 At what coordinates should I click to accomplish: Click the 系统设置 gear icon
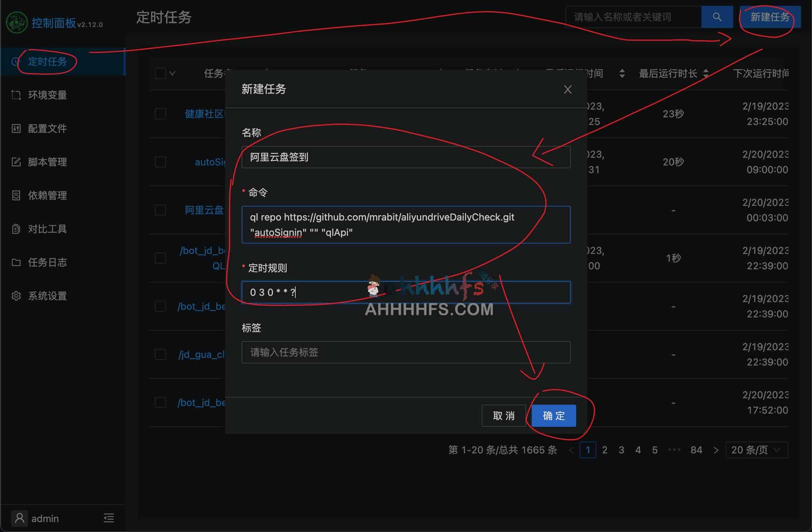tap(16, 296)
